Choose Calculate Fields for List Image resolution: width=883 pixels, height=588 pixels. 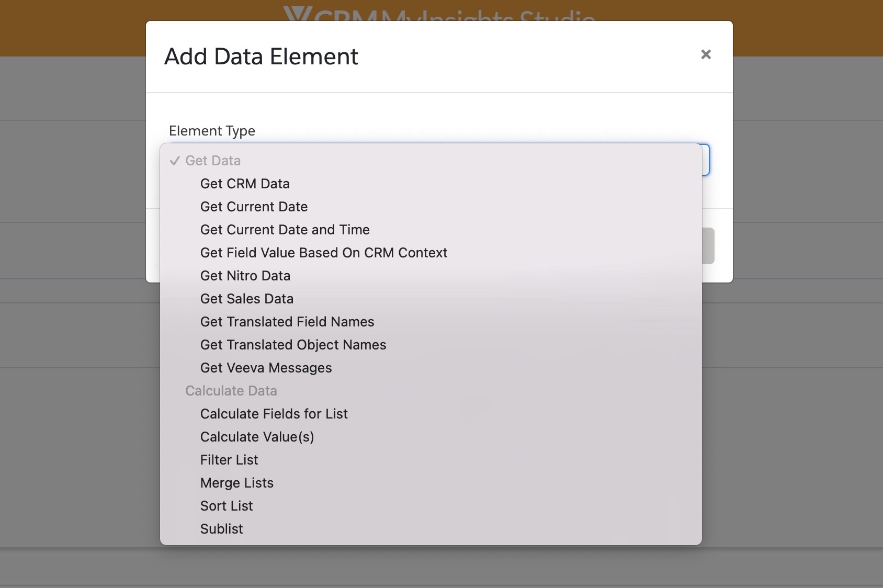click(x=274, y=414)
